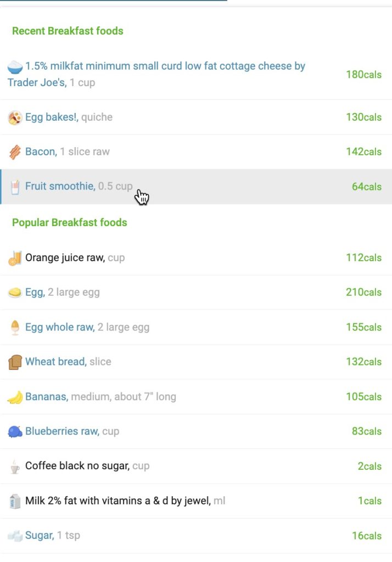392x562 pixels.
Task: Click the milk carton icon
Action: pos(15,501)
